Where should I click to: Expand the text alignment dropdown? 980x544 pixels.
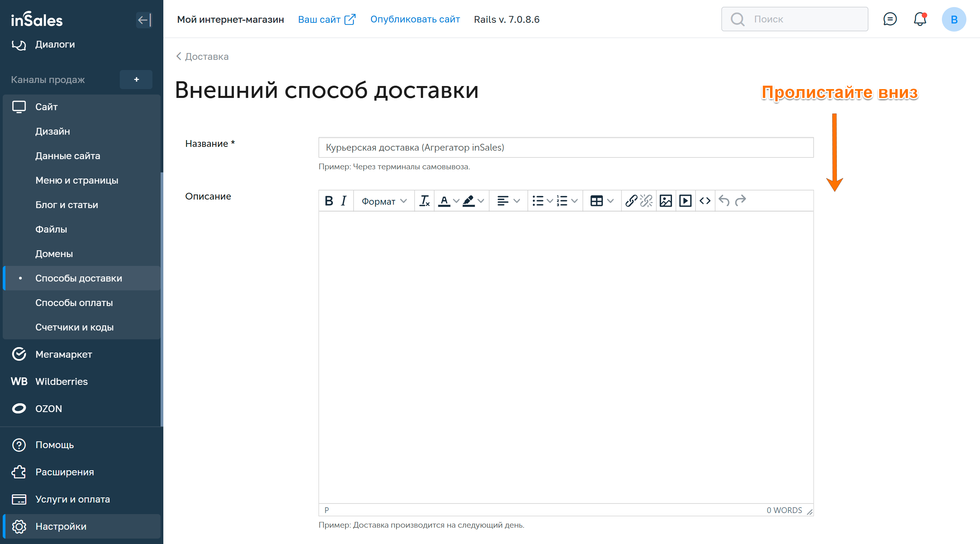517,201
